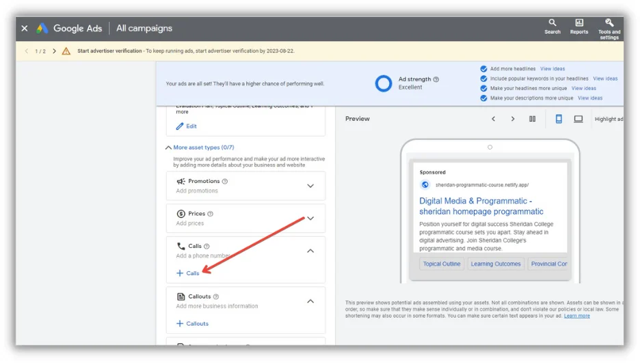
Task: Click the Calls help icon
Action: coord(206,247)
